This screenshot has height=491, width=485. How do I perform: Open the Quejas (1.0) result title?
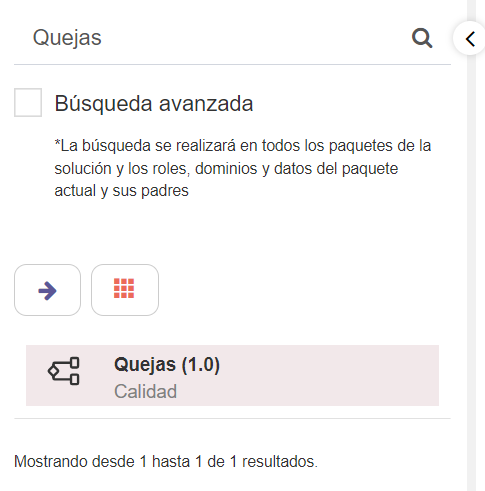coord(167,365)
